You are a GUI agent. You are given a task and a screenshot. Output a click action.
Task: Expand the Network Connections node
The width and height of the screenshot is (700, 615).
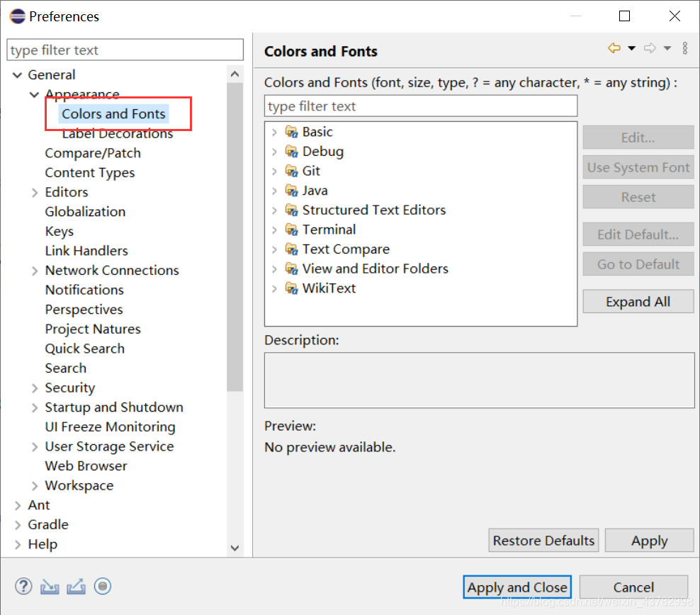click(x=35, y=271)
